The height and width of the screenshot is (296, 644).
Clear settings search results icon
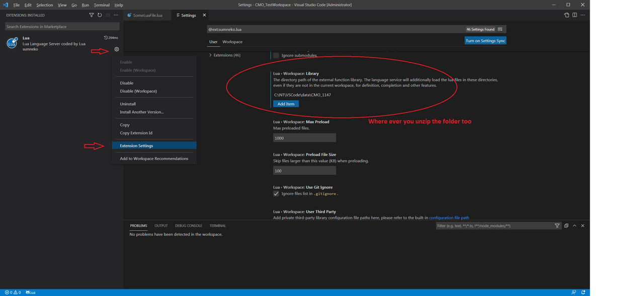(500, 29)
